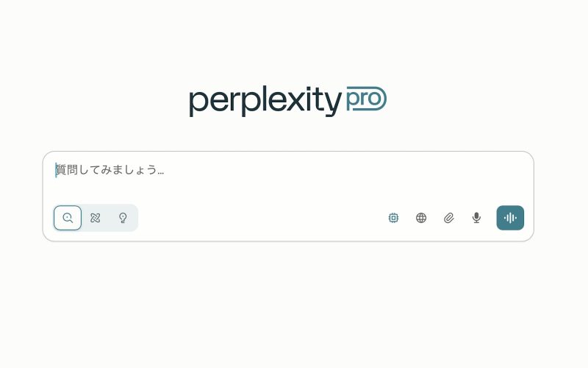Start voice mode with the waveform button
Screen dimensions: 588x368
tap(510, 218)
